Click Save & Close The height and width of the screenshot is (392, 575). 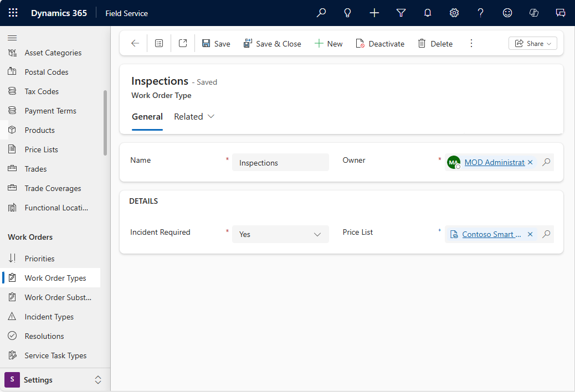pos(273,43)
